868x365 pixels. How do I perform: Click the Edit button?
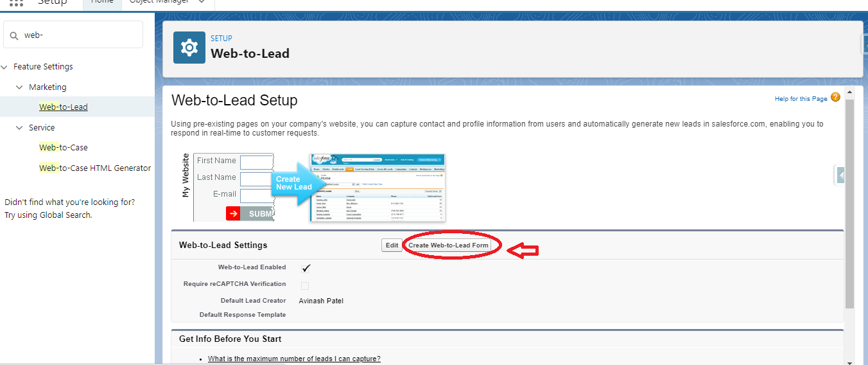point(392,245)
